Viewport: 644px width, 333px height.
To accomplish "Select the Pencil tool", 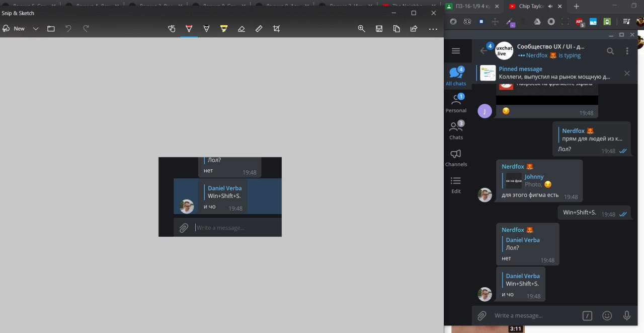I will coord(206,29).
